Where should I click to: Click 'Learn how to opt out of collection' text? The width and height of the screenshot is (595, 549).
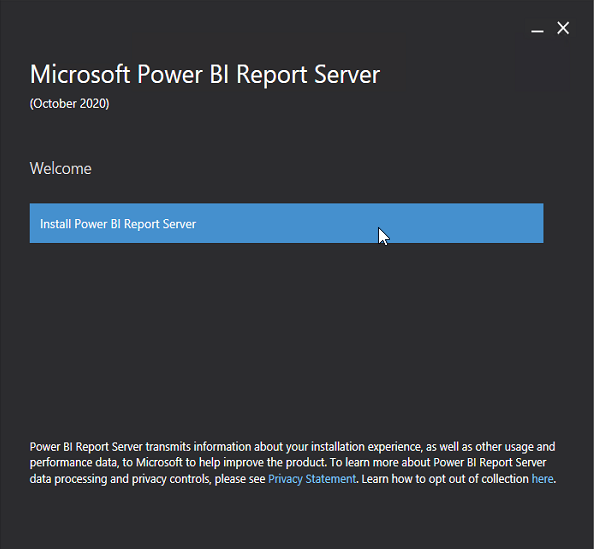(x=445, y=479)
